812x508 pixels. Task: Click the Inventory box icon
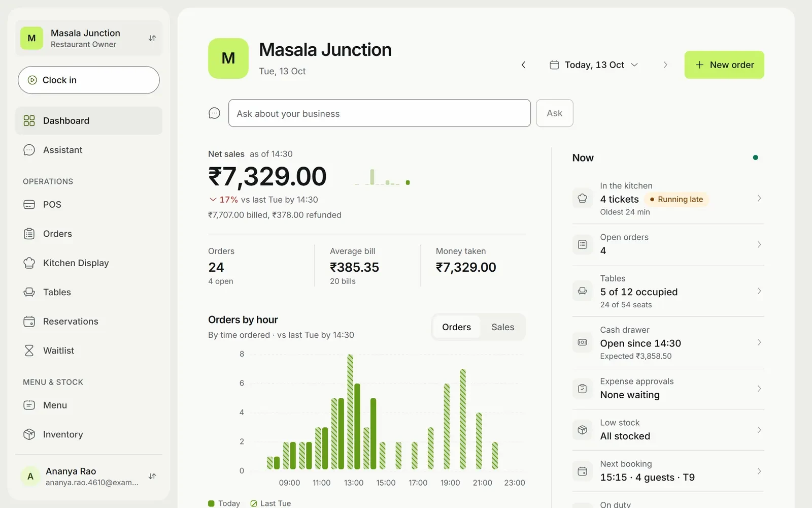pos(29,434)
